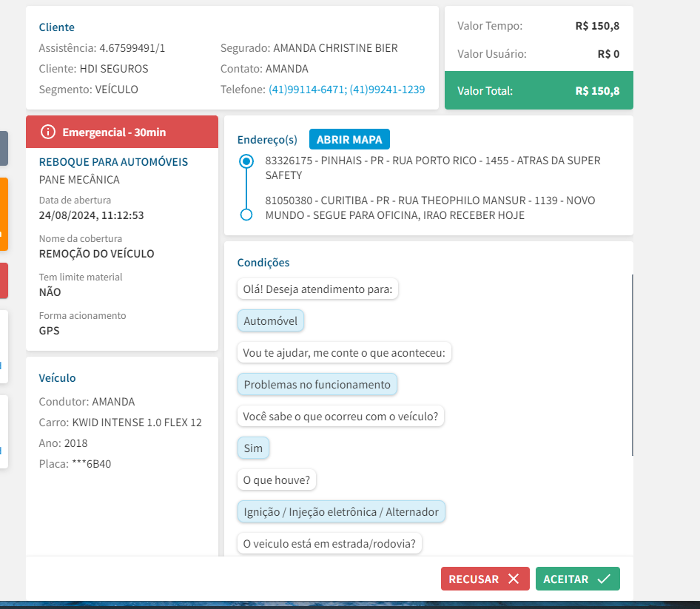This screenshot has width=700, height=609.
Task: Click the assistance number 4.67599491/1
Action: [x=132, y=48]
